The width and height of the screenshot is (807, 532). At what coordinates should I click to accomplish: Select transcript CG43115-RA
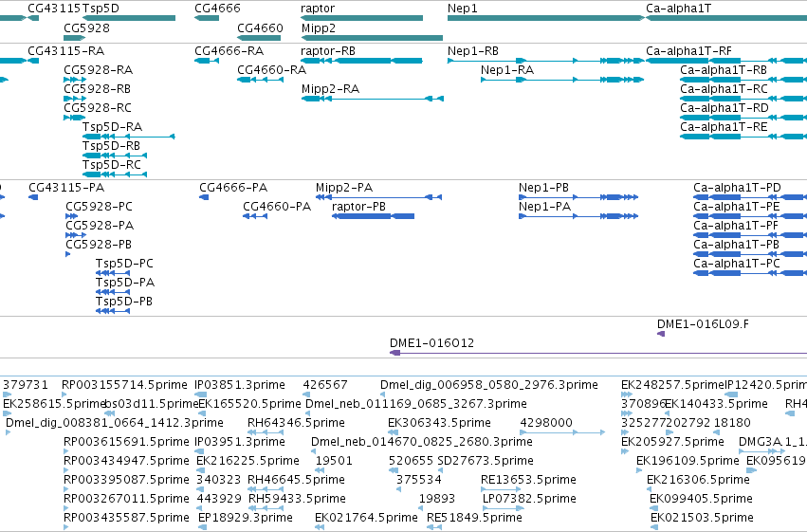(x=65, y=51)
